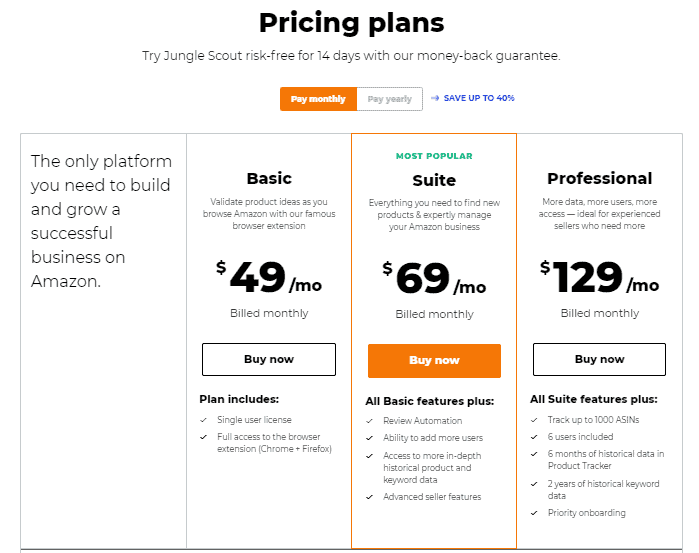Click checkmark beside 2 years of historical keyword data
This screenshot has height=553, width=699.
(534, 484)
